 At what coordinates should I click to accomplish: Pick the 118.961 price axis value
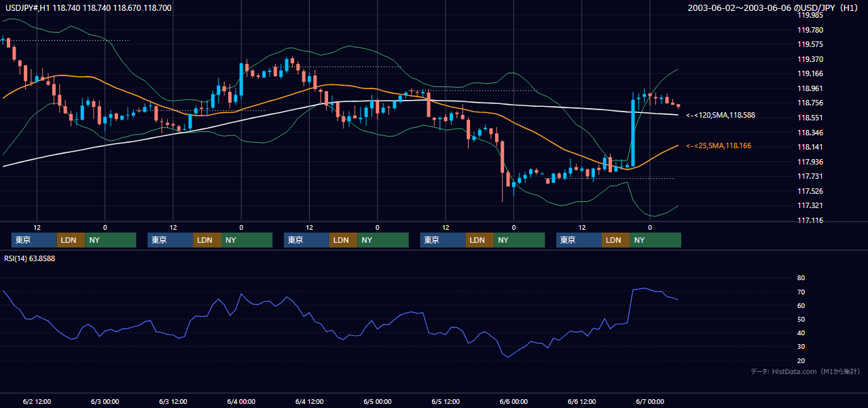[x=810, y=88]
